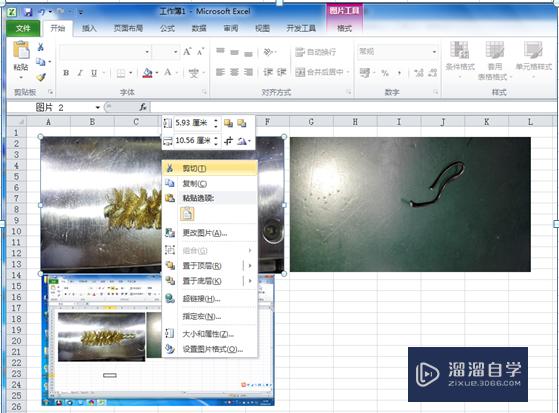Click the center text icon
The width and height of the screenshot is (559, 413).
point(234,72)
